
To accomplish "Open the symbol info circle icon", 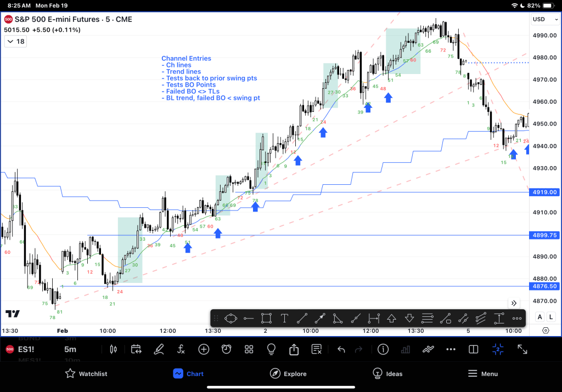I will [383, 349].
